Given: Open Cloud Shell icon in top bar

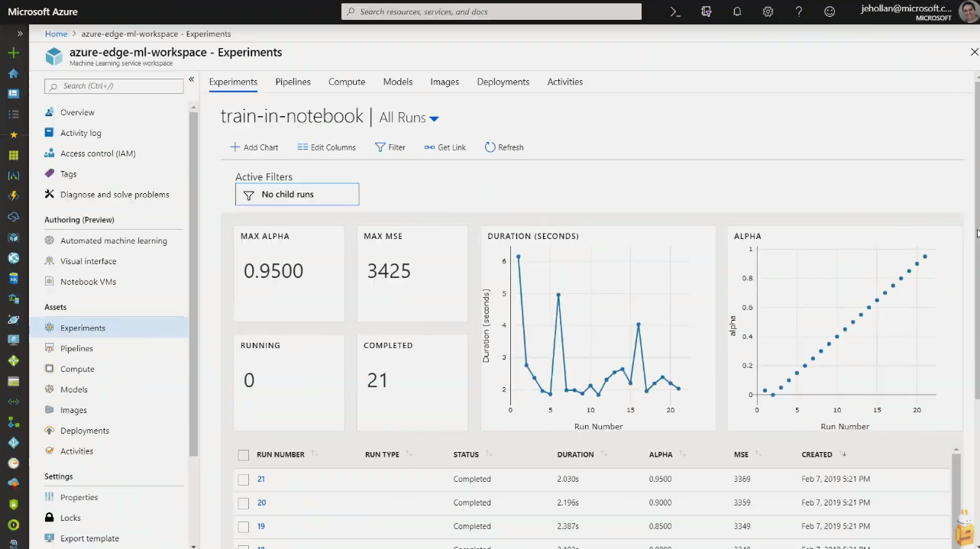Looking at the screenshot, I should click(x=674, y=11).
